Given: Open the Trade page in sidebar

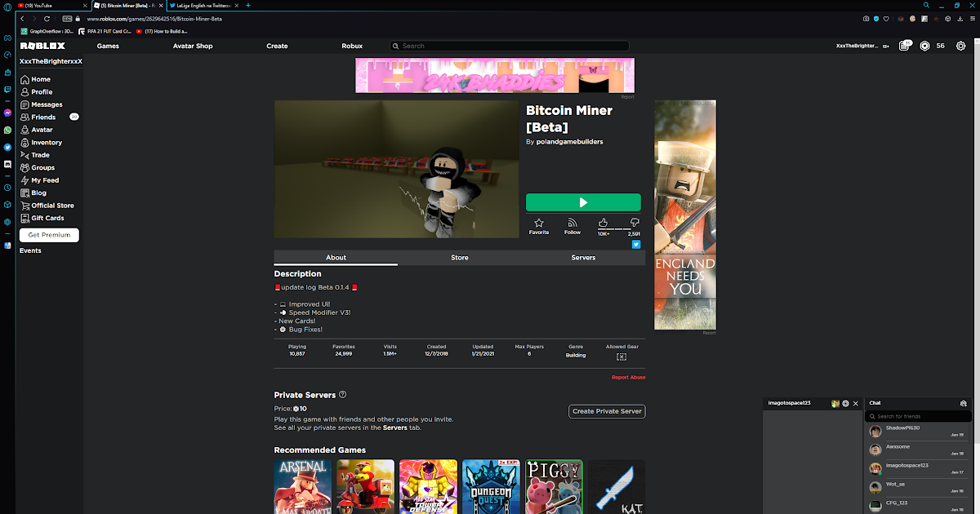Looking at the screenshot, I should (36, 155).
